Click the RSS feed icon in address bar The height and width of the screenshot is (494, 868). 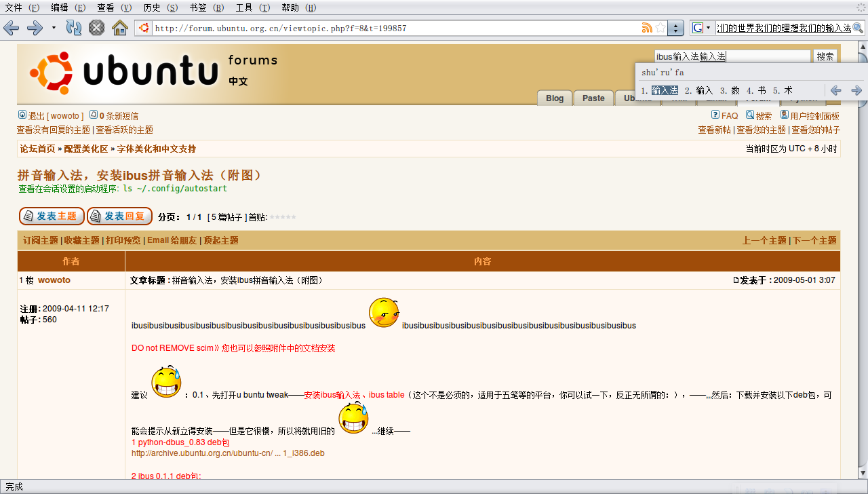pyautogui.click(x=647, y=28)
